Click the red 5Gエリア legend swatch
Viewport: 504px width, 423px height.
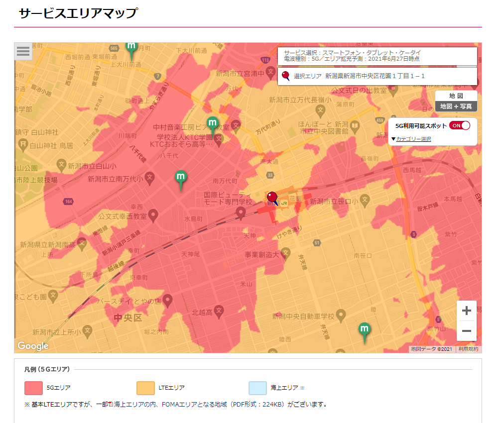(x=33, y=388)
